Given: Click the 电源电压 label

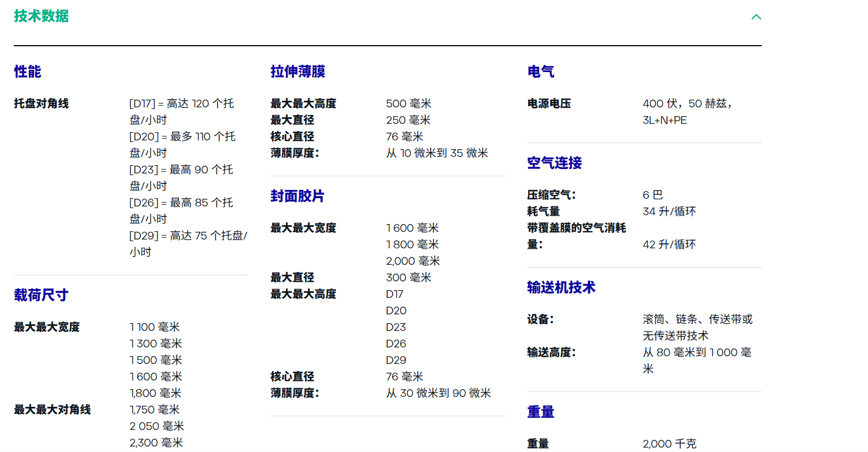Looking at the screenshot, I should click(x=549, y=104).
